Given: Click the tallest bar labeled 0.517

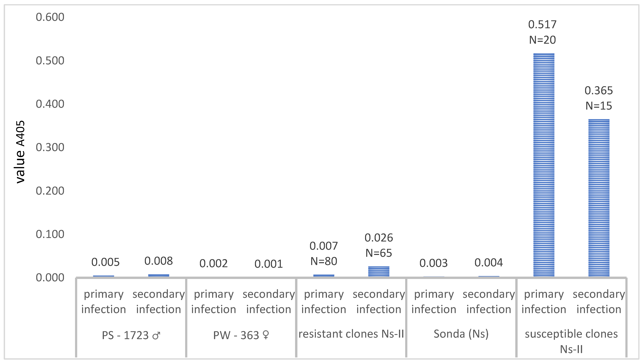Looking at the screenshot, I should tap(544, 165).
